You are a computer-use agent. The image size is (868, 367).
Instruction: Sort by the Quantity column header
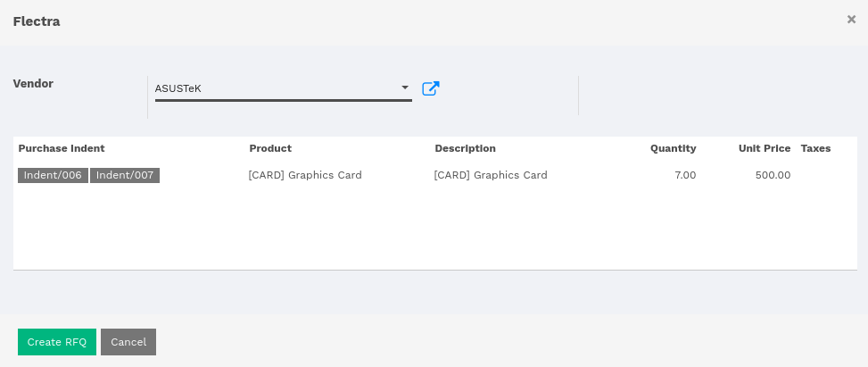click(x=674, y=148)
